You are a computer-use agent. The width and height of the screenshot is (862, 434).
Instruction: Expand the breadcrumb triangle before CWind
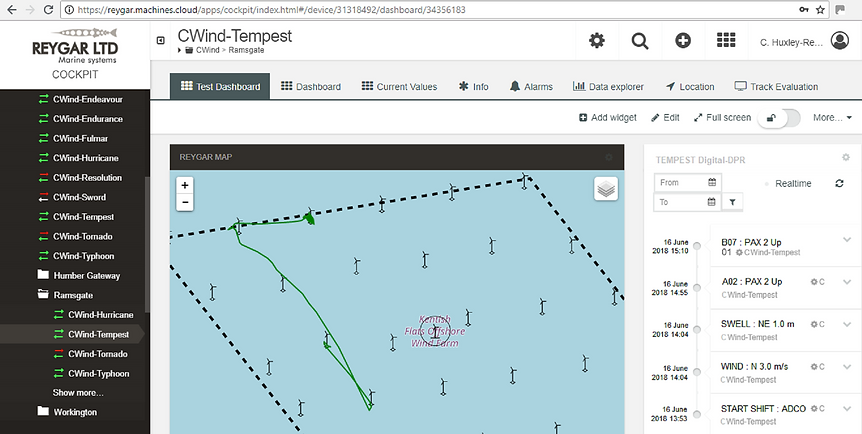pyautogui.click(x=179, y=50)
